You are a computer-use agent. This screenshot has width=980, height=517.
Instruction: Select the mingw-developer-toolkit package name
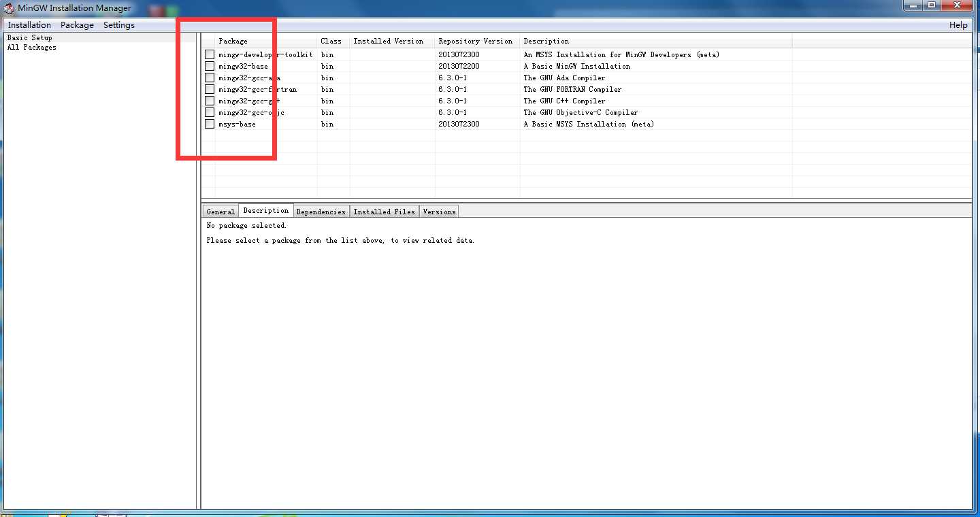click(x=265, y=54)
